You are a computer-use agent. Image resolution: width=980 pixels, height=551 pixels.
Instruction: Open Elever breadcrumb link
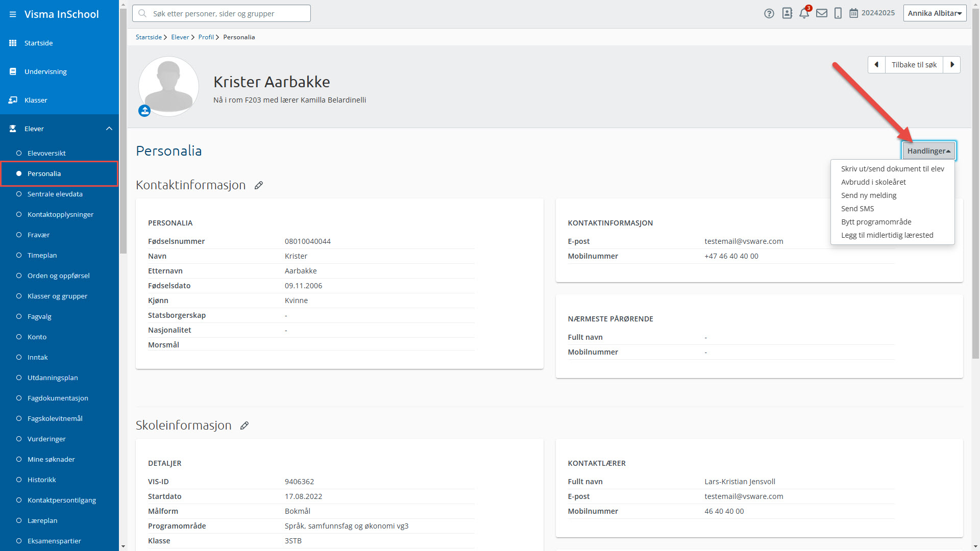click(180, 37)
